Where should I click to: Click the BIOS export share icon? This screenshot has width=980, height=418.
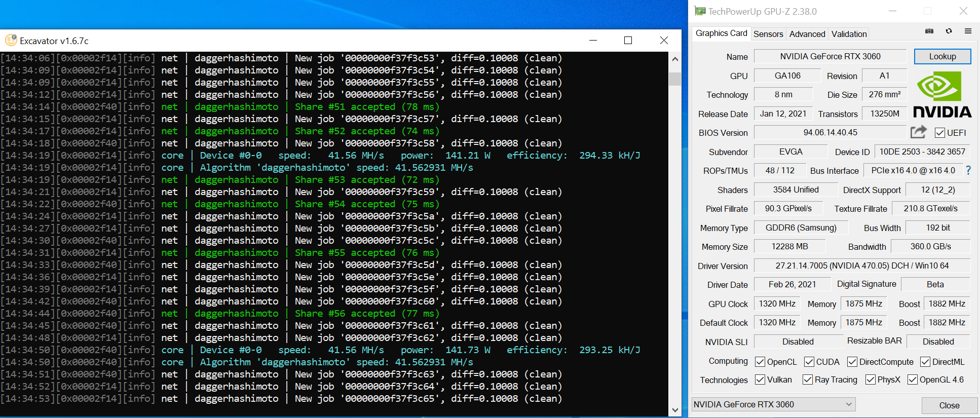point(918,132)
